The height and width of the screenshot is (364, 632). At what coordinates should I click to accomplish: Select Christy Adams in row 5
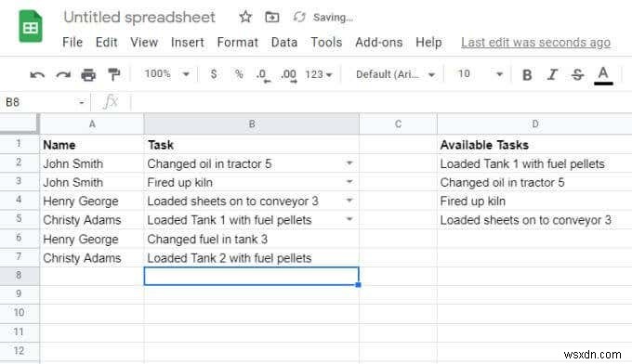[92, 220]
